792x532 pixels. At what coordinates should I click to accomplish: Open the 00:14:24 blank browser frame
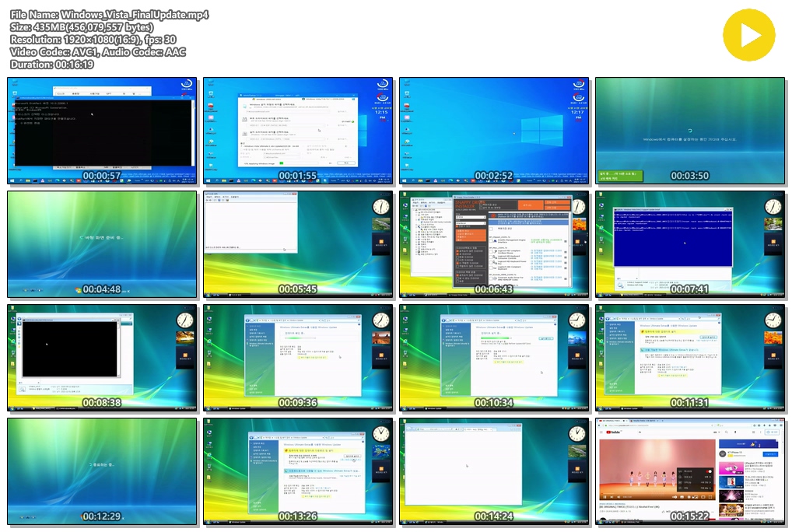(x=494, y=471)
